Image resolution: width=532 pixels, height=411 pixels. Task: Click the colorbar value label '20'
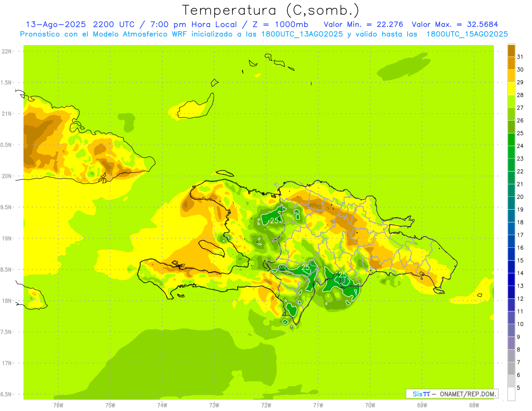[x=520, y=196]
